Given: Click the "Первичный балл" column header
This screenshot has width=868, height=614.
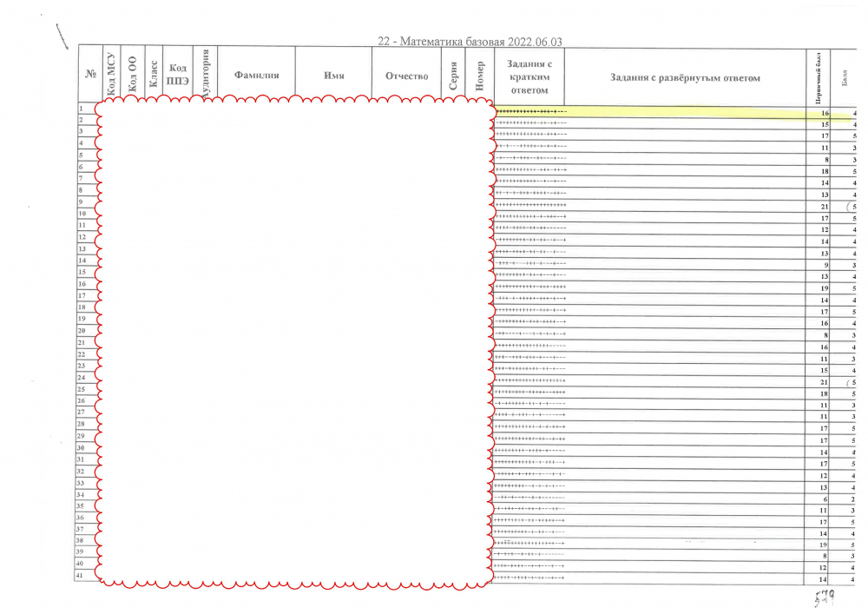Looking at the screenshot, I should [x=819, y=78].
